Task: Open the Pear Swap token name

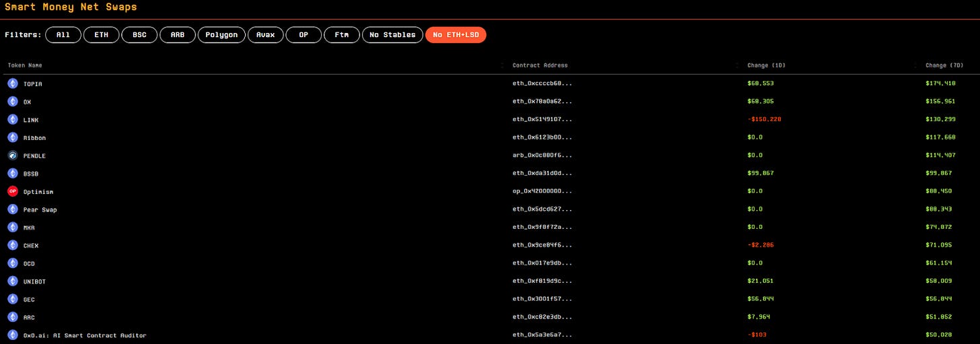Action: click(40, 210)
